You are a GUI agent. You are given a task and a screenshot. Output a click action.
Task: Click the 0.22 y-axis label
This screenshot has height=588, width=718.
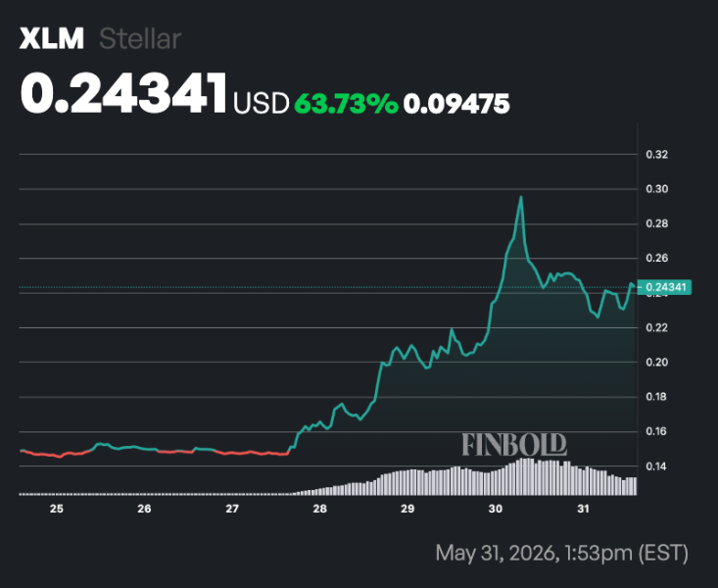tap(656, 327)
